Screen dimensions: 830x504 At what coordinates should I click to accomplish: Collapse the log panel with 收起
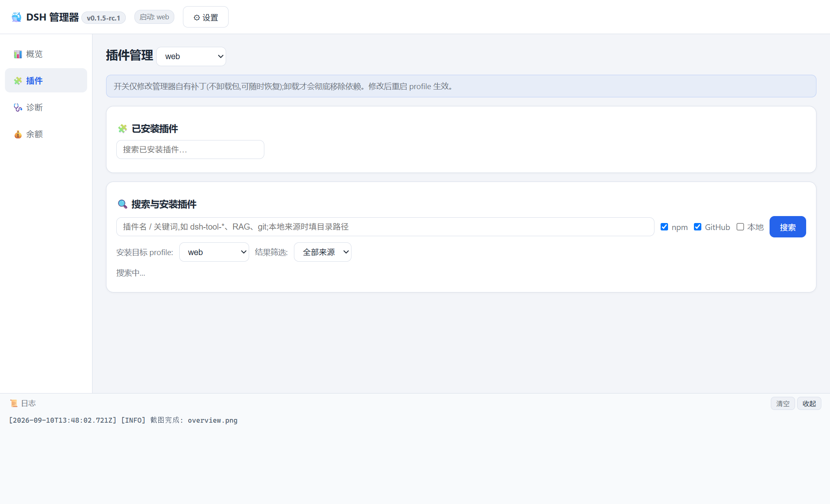[809, 403]
